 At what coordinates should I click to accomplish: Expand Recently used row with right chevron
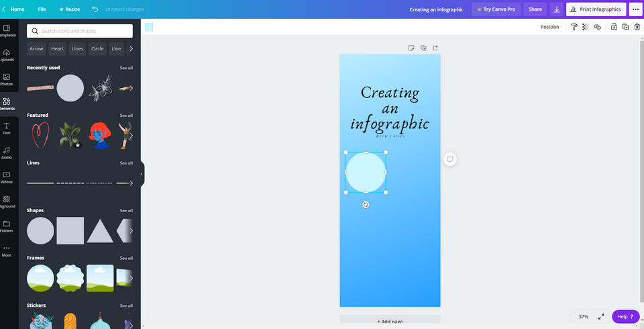131,87
